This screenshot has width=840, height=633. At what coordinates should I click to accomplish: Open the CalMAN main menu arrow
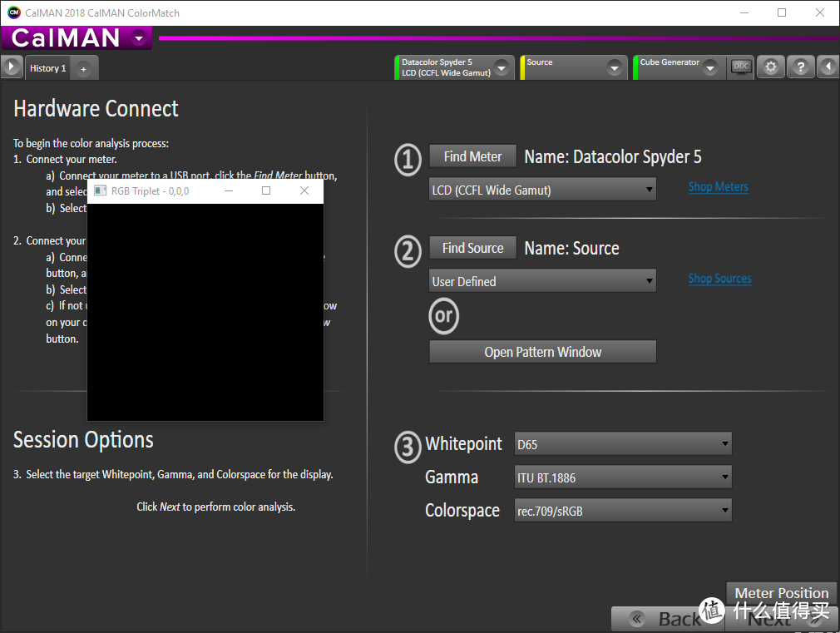(139, 37)
